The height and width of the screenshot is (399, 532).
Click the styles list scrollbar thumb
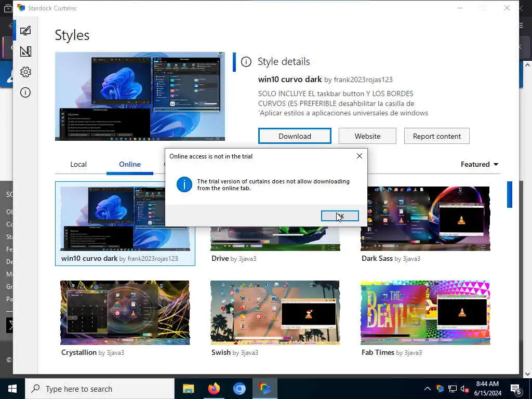pyautogui.click(x=509, y=194)
